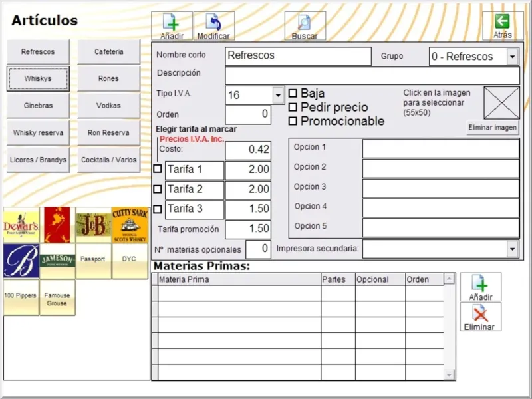Click the Tarifa 2 price field
This screenshot has width=532, height=399.
(248, 190)
